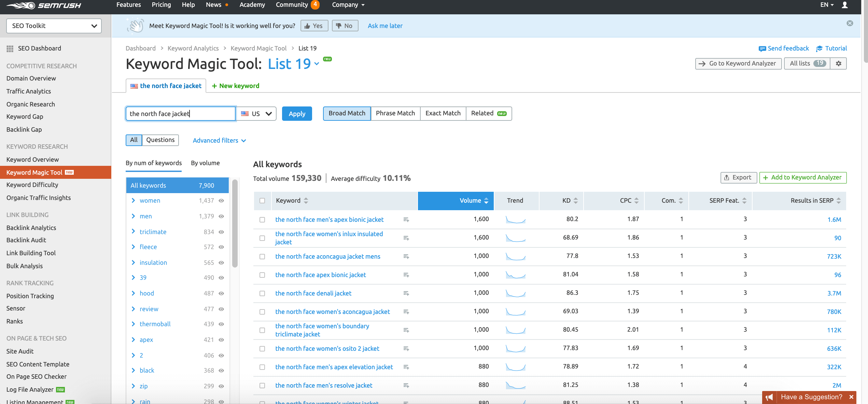The height and width of the screenshot is (404, 868).
Task: Add apex elevation jacket to analyzer icon
Action: (406, 367)
